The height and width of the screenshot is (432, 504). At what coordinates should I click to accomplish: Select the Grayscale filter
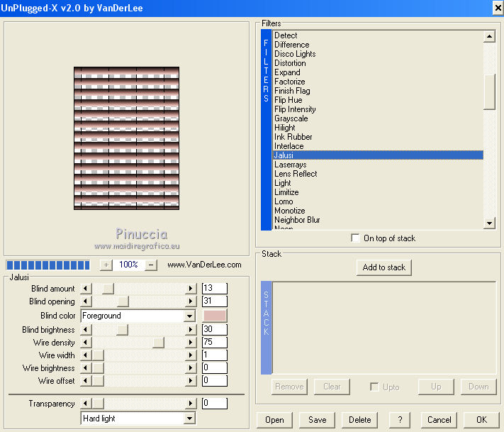pyautogui.click(x=378, y=118)
